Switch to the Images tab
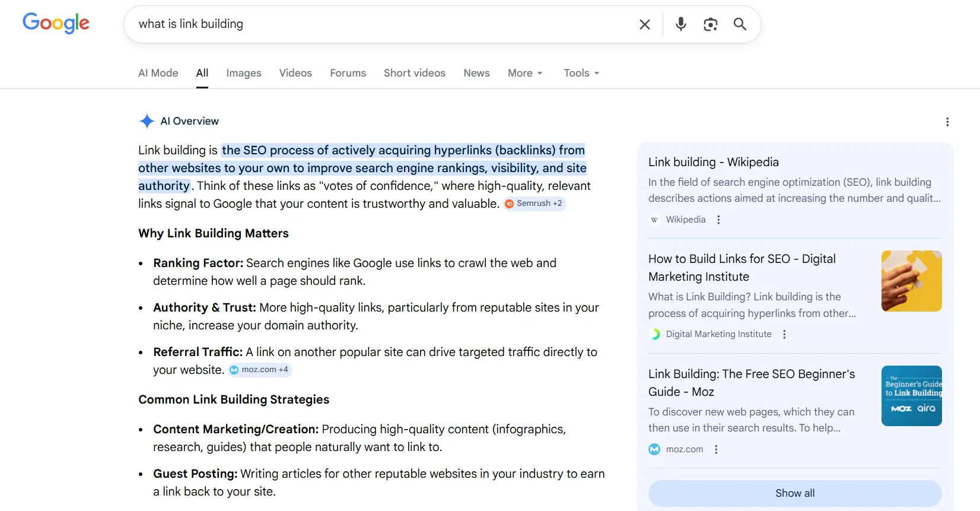 (x=243, y=73)
